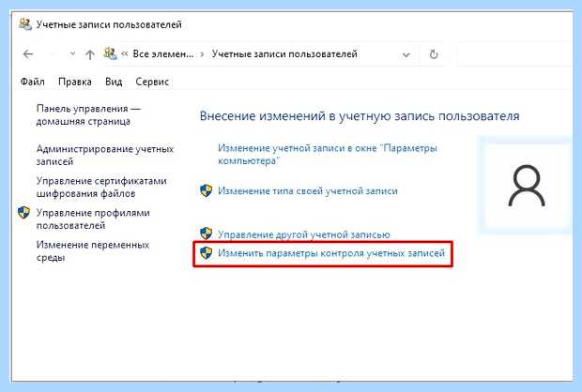This screenshot has height=392, width=582.
Task: Click the search field next to the refresh button
Action: coord(515,54)
